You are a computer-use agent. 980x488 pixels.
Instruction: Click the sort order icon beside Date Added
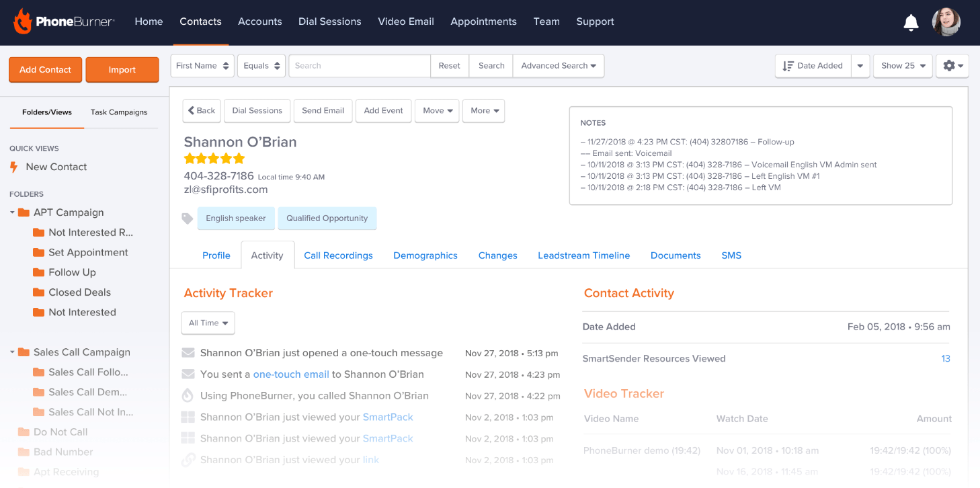pyautogui.click(x=788, y=66)
